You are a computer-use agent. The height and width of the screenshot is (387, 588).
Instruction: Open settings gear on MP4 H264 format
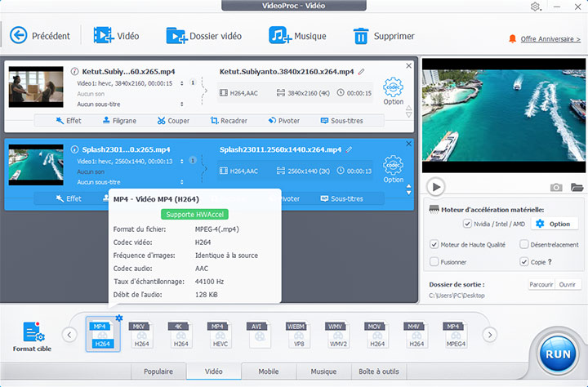point(119,318)
